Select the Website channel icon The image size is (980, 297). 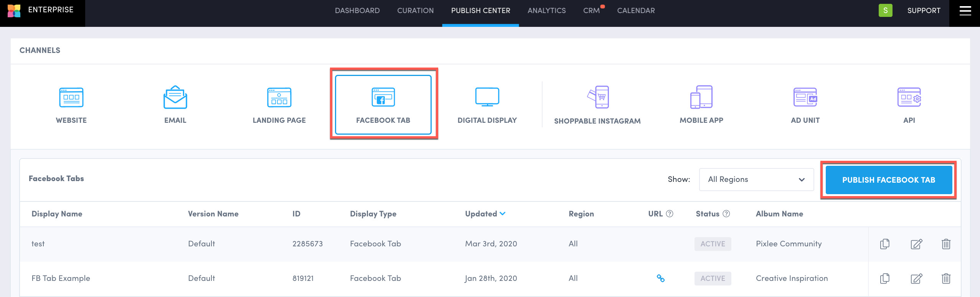pyautogui.click(x=71, y=97)
